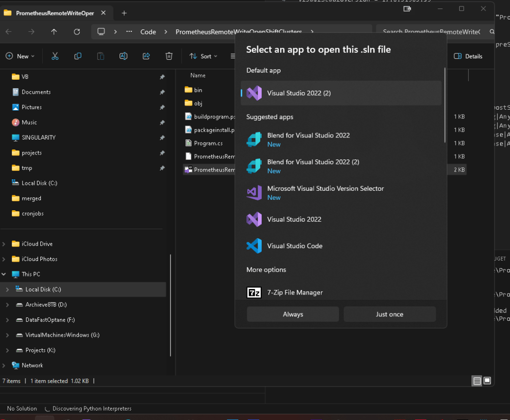Click the Share toolbar icon
The width and height of the screenshot is (510, 420).
click(146, 56)
